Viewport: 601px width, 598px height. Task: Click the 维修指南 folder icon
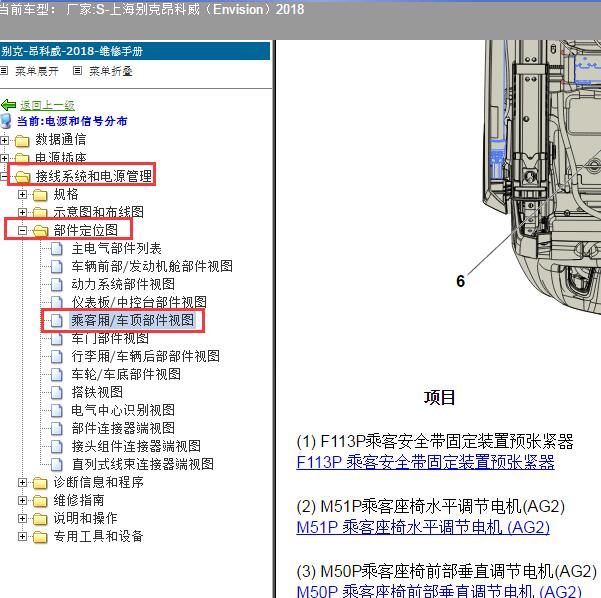pos(40,501)
